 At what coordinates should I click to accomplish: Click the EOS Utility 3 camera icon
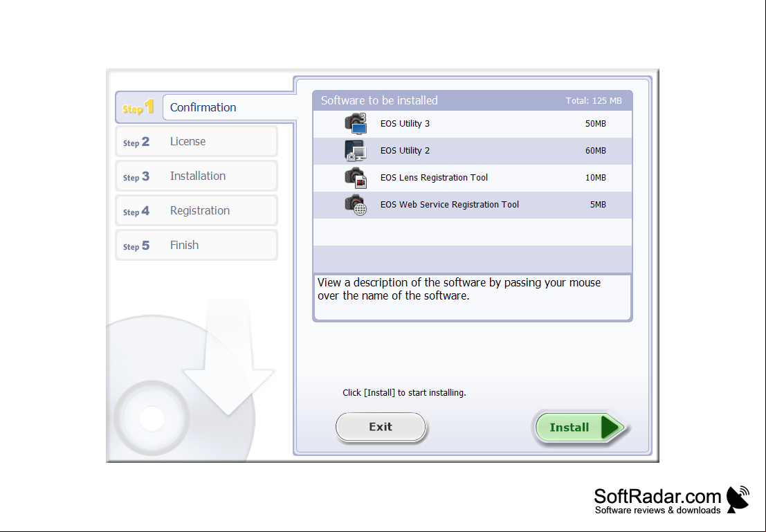pos(355,124)
